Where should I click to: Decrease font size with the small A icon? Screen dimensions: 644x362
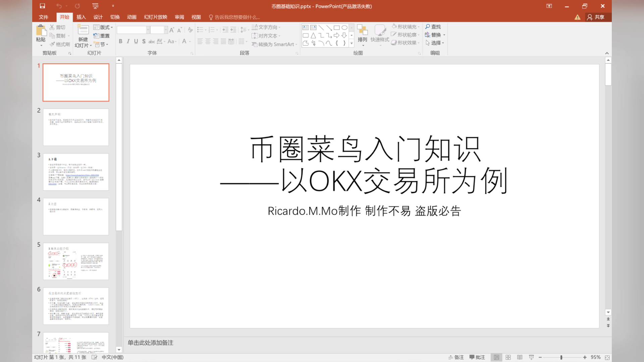(179, 30)
